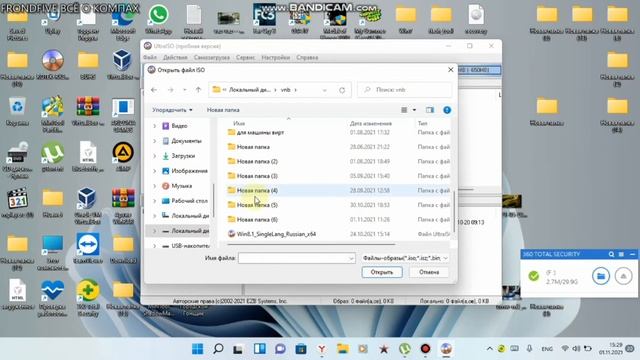This screenshot has width=640, height=360.
Task: Expand the address bar history dropdown
Action: click(324, 90)
